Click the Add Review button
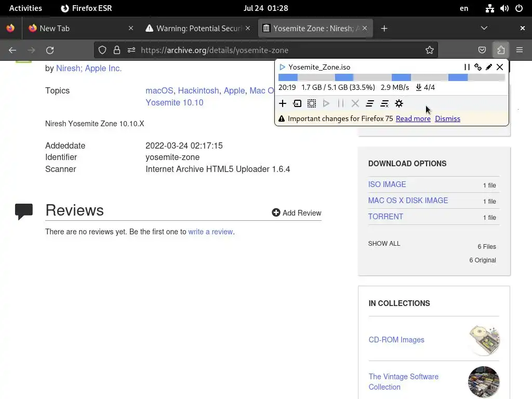The width and height of the screenshot is (532, 399). click(297, 212)
